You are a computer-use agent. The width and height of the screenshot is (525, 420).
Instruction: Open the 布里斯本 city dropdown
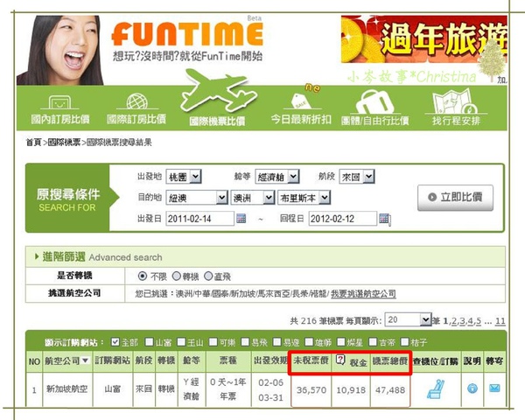(x=304, y=198)
